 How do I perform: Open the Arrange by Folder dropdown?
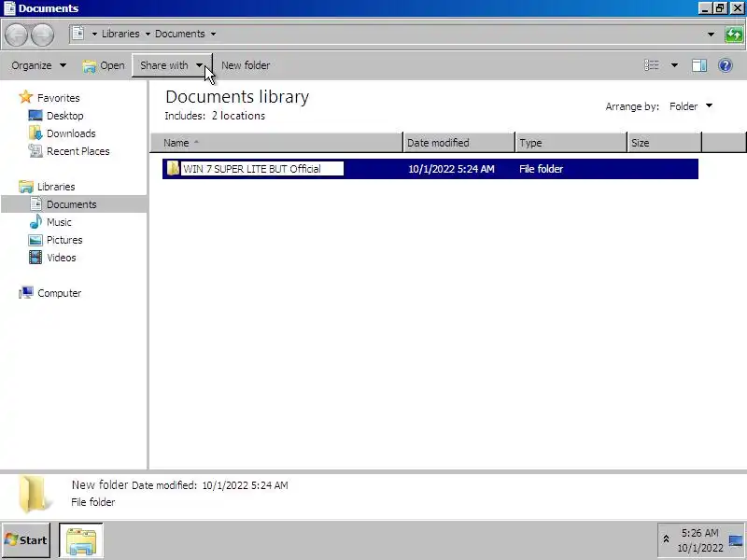pos(691,106)
